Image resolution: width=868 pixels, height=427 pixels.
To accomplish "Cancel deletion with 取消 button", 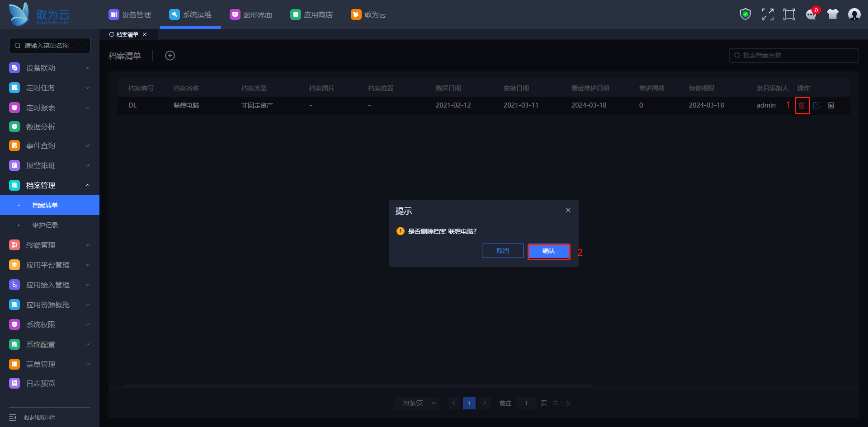I will point(502,251).
